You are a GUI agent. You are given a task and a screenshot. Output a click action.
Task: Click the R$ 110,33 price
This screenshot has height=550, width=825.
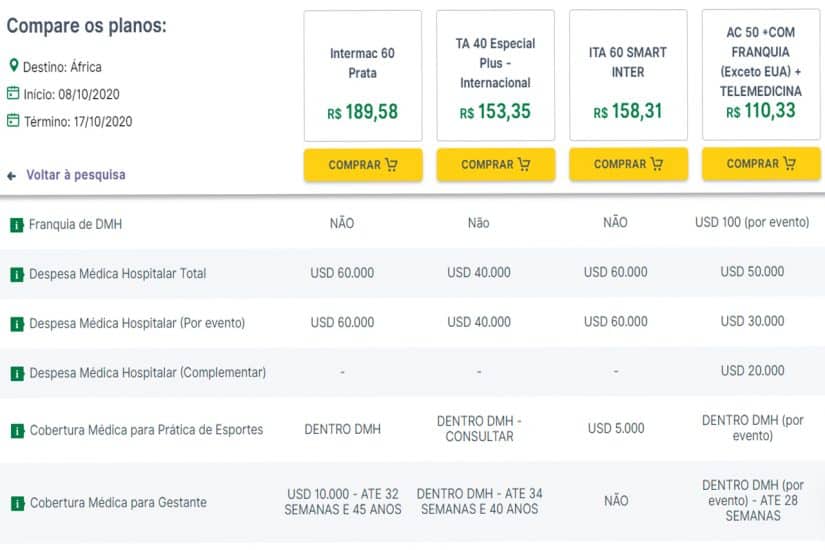[761, 111]
